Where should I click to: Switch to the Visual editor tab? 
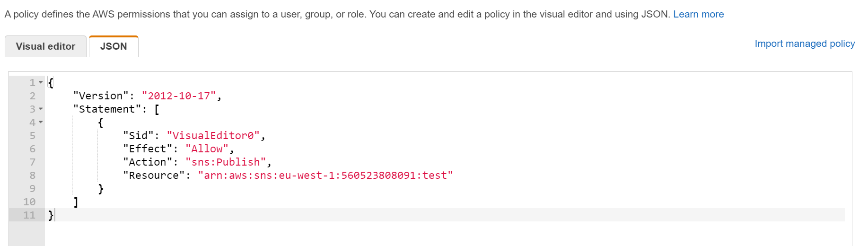45,46
